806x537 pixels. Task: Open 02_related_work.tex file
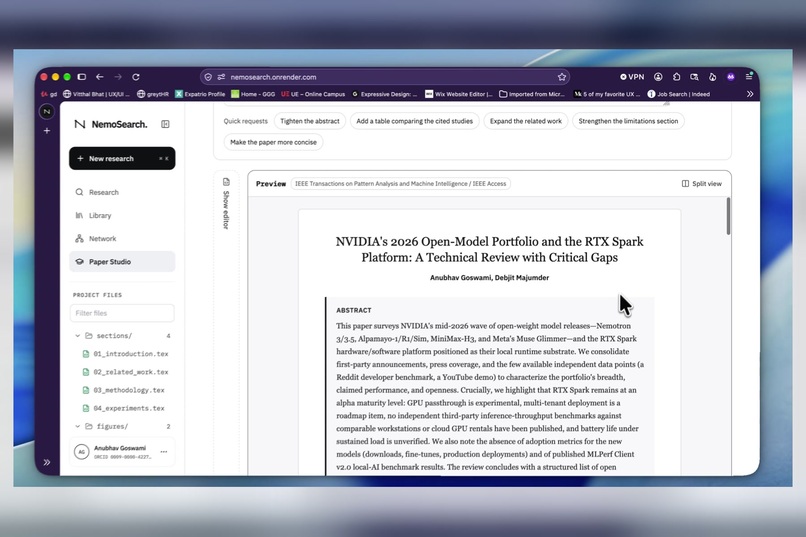pos(126,372)
